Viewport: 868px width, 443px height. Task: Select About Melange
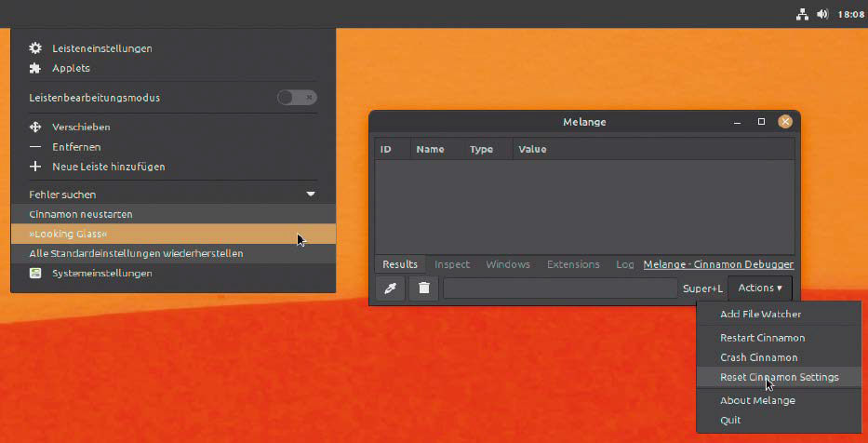(779, 400)
